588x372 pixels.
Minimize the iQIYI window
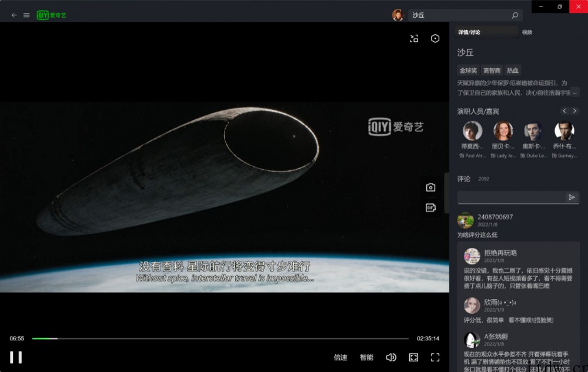(x=541, y=6)
